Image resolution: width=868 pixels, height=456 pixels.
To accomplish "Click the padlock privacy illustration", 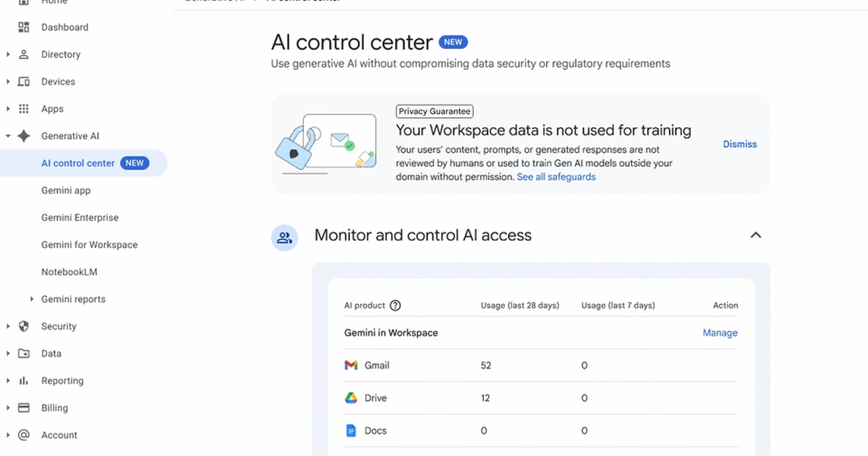I will coord(327,144).
